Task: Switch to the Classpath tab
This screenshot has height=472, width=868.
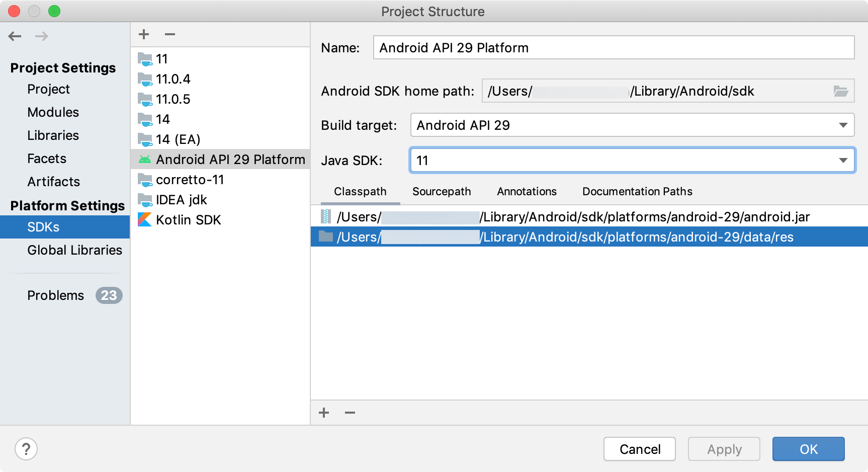Action: 360,192
